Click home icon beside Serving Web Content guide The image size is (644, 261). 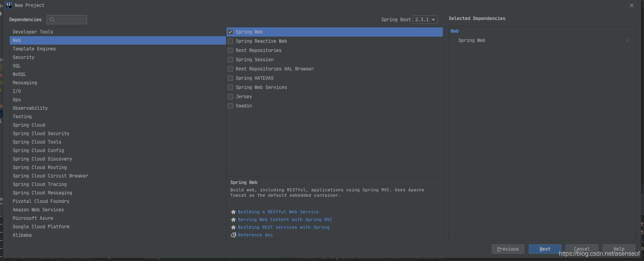[233, 220]
